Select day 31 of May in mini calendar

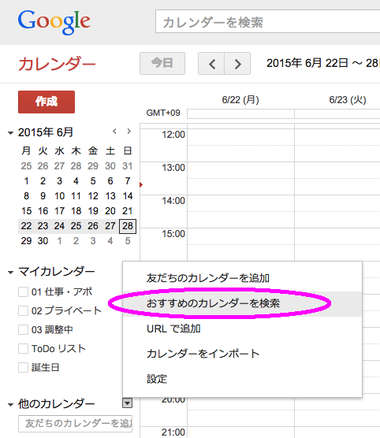click(128, 166)
